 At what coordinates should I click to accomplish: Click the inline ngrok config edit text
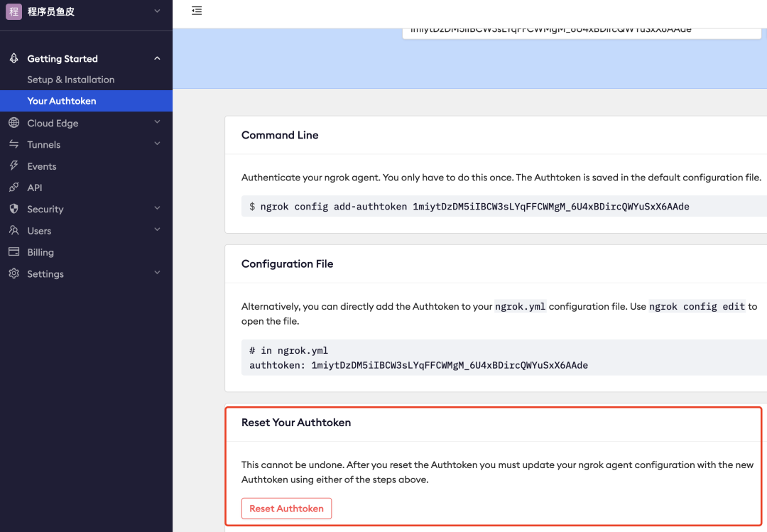(x=697, y=306)
